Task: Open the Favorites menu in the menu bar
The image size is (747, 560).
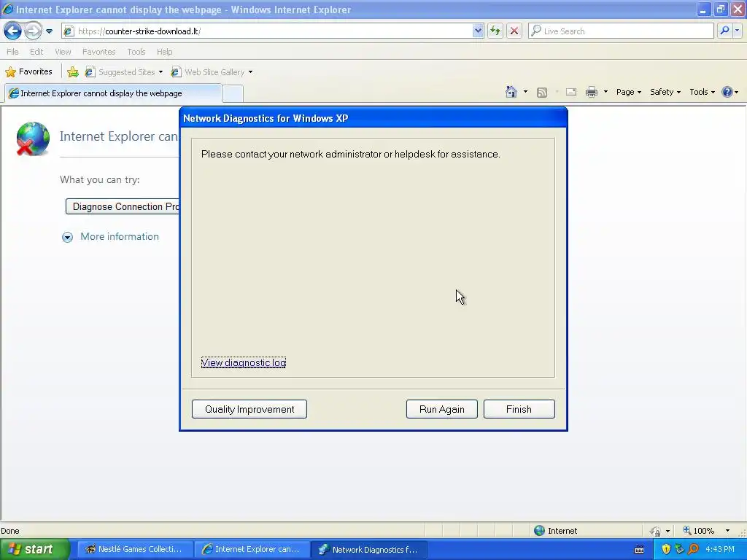Action: click(x=98, y=52)
